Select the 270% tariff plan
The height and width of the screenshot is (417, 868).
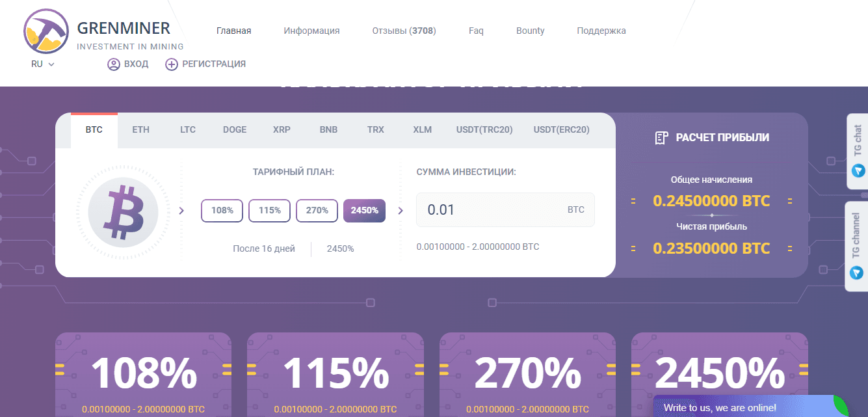point(317,210)
